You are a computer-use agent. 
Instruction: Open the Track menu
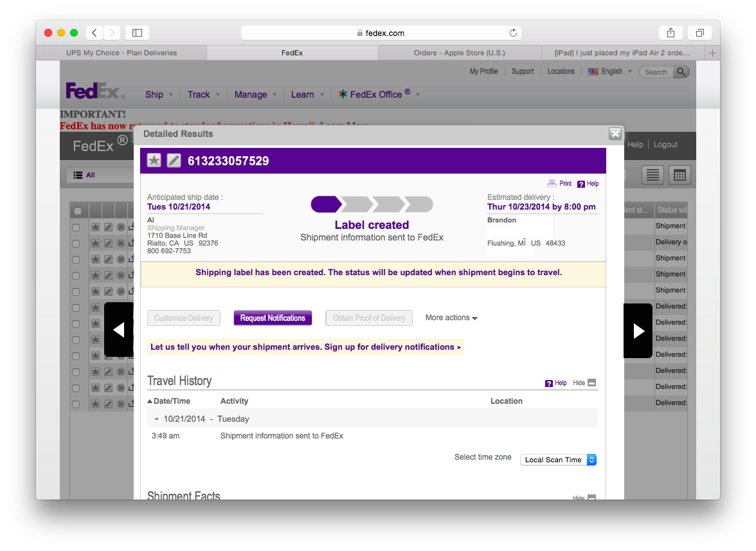pos(203,95)
